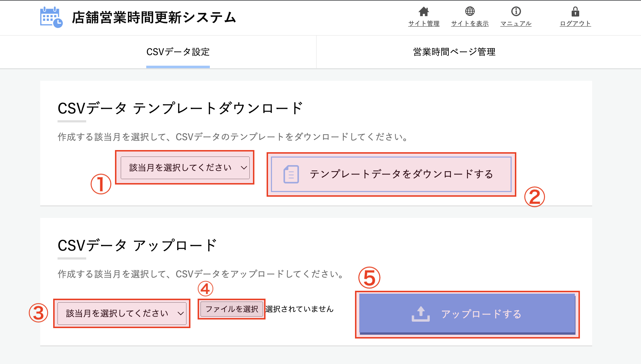
Task: Click the house icon for サイト管理
Action: (x=424, y=11)
